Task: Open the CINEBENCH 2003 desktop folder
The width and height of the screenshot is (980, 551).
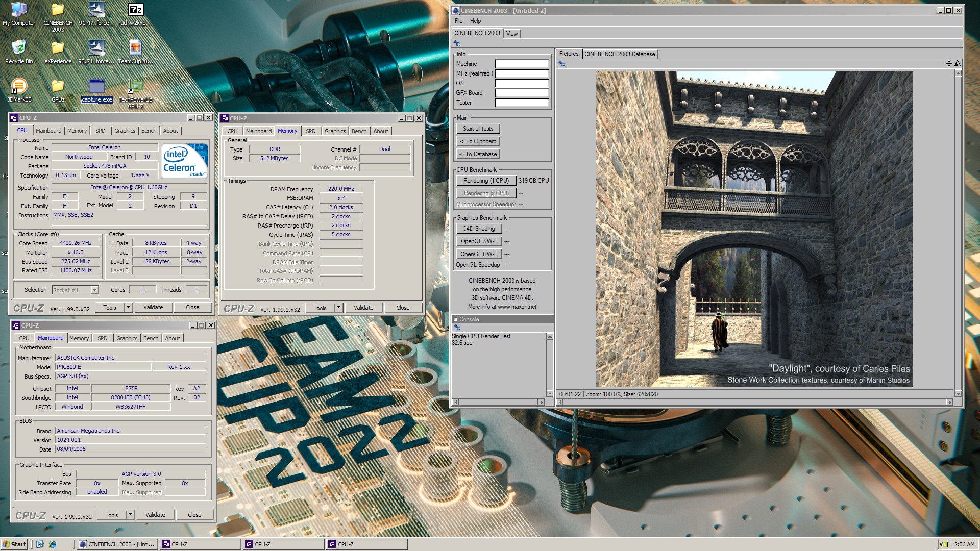Action: coord(58,17)
